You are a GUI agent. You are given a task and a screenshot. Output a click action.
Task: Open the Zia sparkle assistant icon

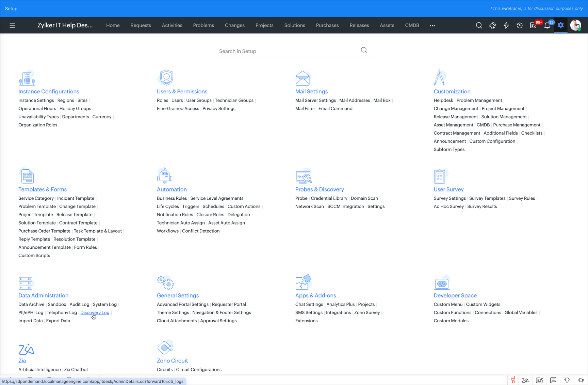tap(492, 25)
